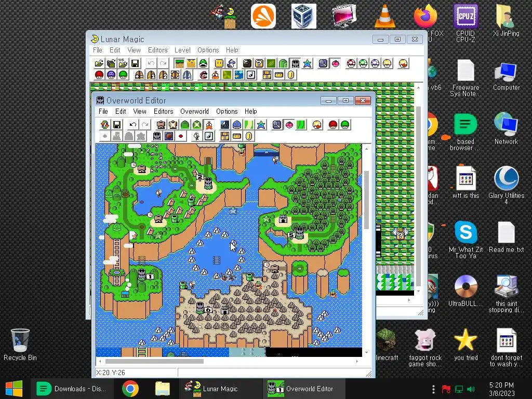The height and width of the screenshot is (399, 532).
Task: Toggle the castle icon in Lunar Magic toolbar
Action: point(295,63)
